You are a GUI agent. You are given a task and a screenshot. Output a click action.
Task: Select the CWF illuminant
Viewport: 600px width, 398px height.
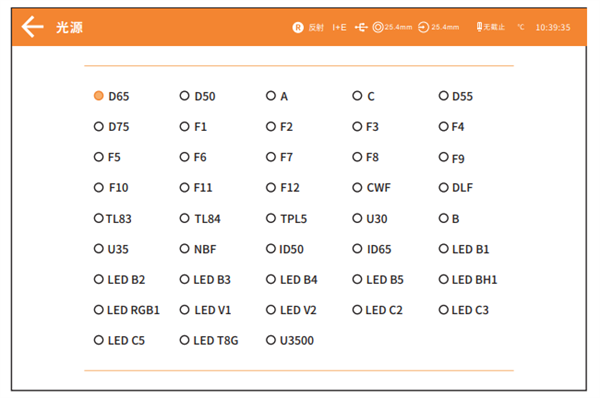(x=357, y=188)
